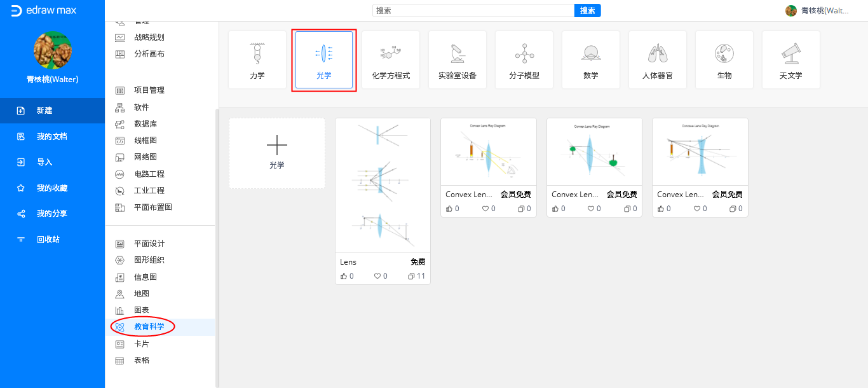Select the 数学 mathematics category tile
Viewport: 868px width, 388px height.
tap(591, 60)
